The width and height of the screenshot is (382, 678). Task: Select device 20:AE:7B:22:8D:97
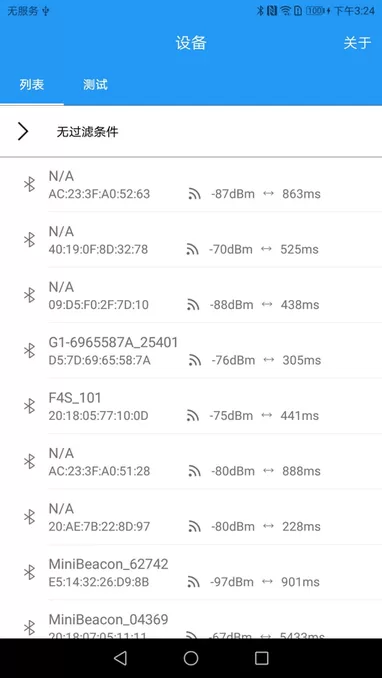pos(191,517)
